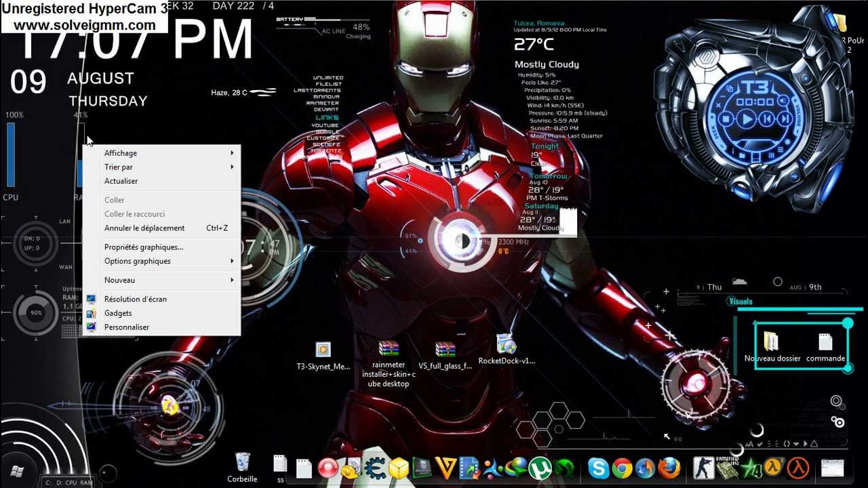The image size is (868, 488).
Task: Stop playback on T3 music player
Action: [726, 119]
